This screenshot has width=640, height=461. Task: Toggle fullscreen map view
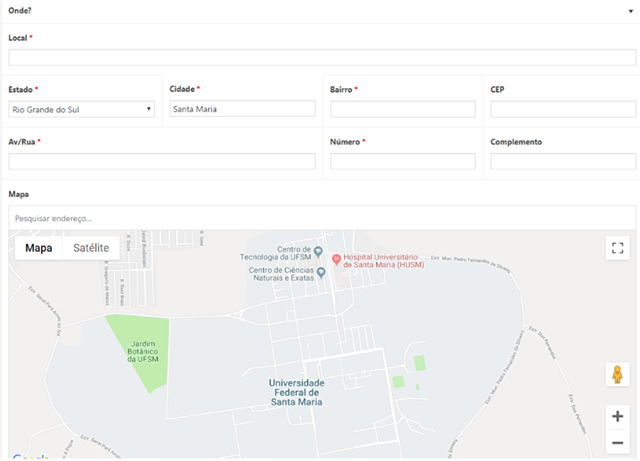(617, 248)
